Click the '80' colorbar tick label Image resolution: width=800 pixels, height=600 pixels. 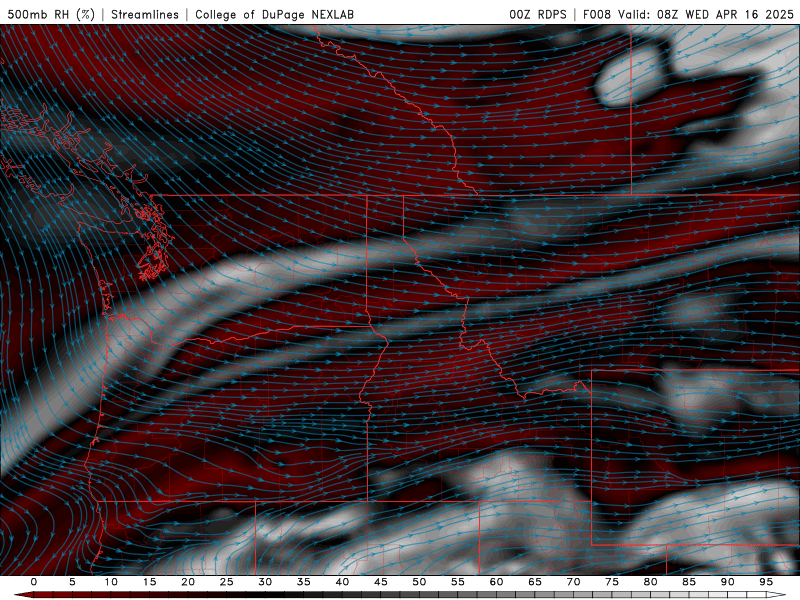click(x=651, y=582)
